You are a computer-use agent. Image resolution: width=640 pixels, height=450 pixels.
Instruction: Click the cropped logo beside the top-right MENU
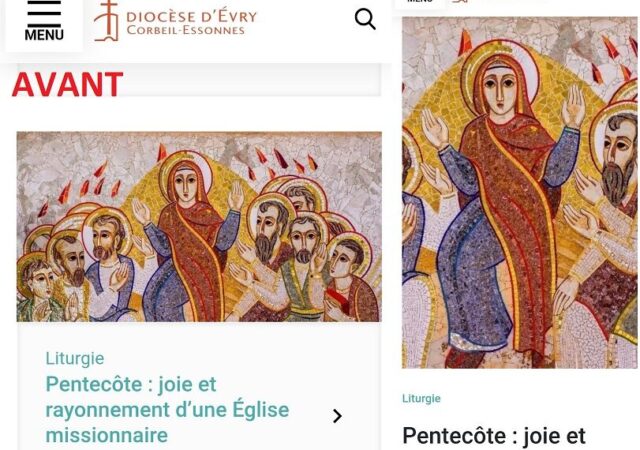tap(460, 2)
